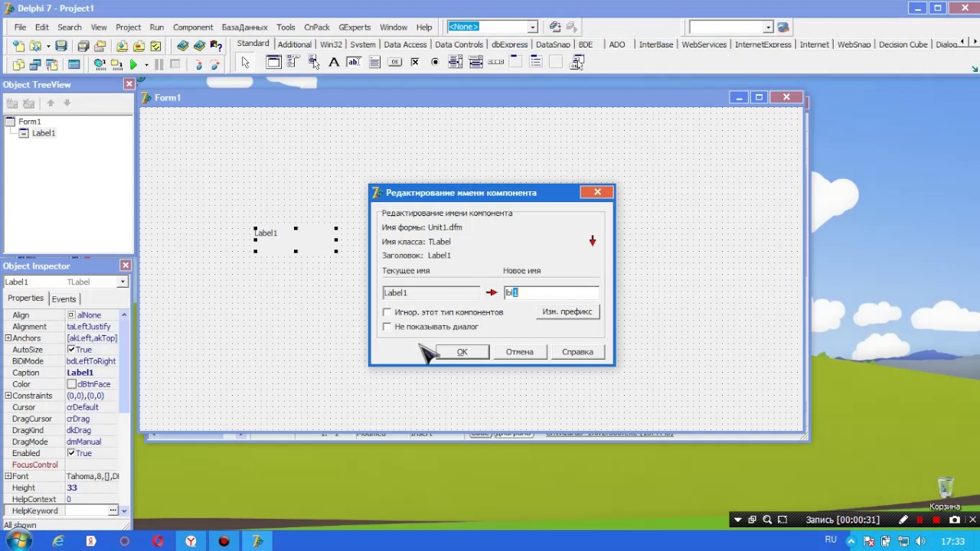Select the RadioButton component icon

point(435,62)
